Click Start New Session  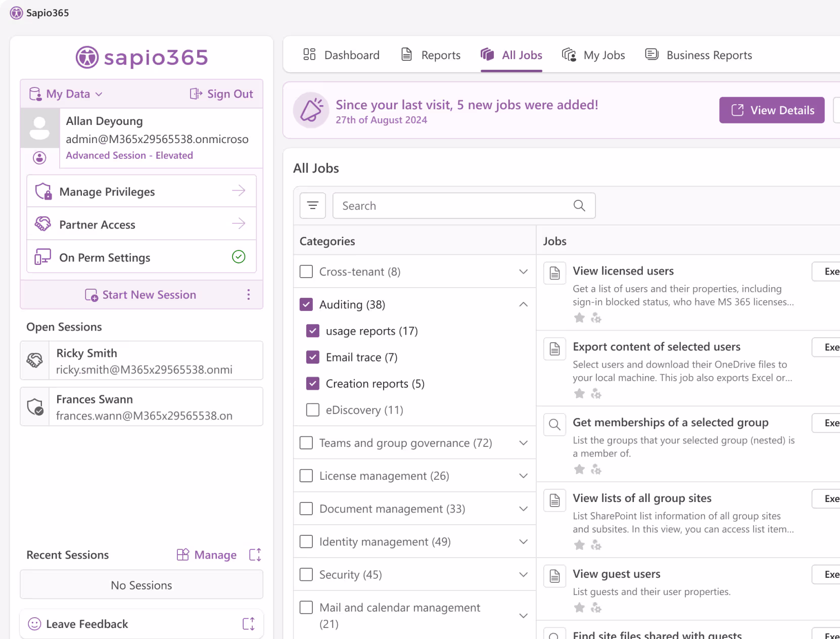pos(141,295)
